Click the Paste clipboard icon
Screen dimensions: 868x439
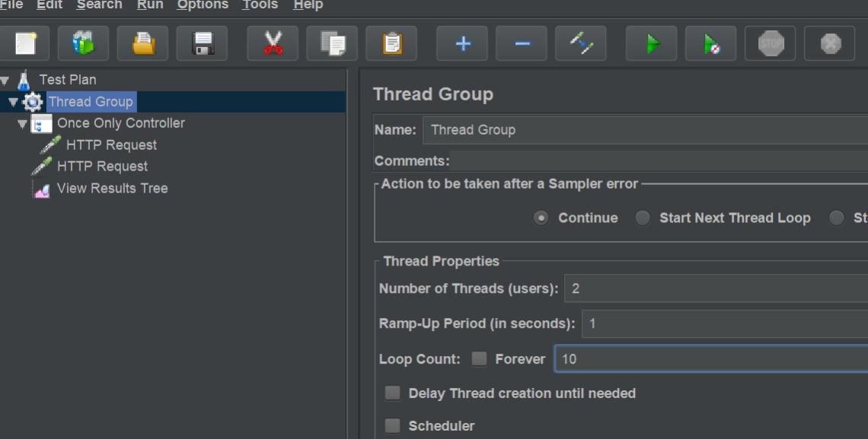click(391, 43)
